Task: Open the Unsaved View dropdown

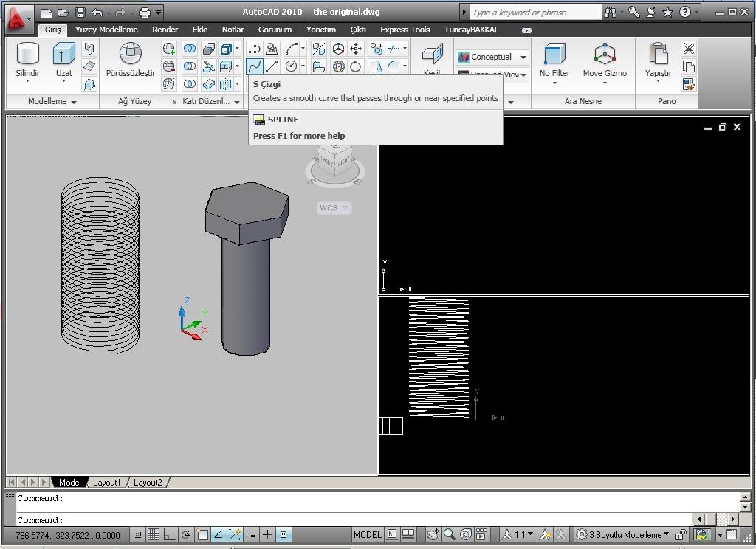Action: tap(523, 75)
